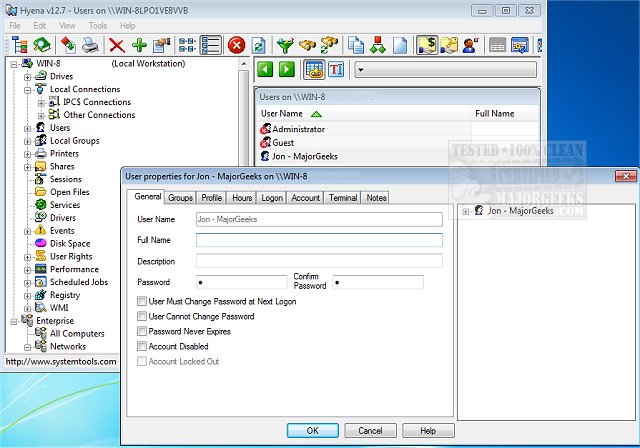Open the File menu
This screenshot has height=448, width=640.
click(x=15, y=26)
